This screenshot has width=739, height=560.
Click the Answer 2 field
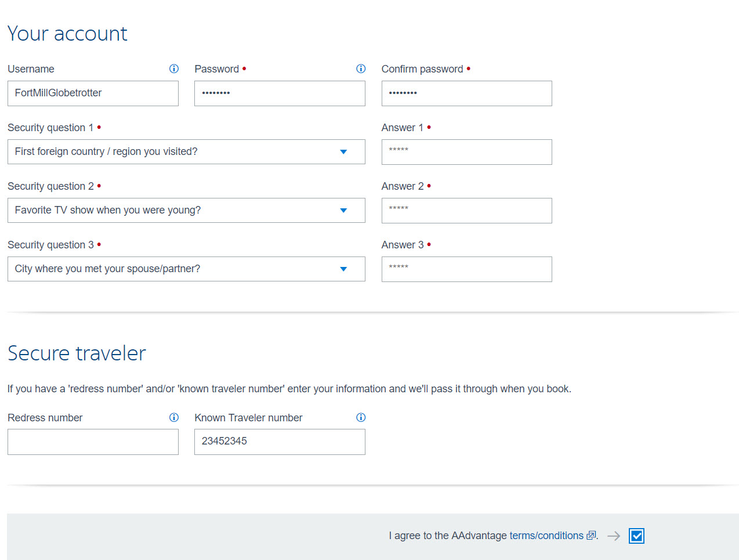466,211
